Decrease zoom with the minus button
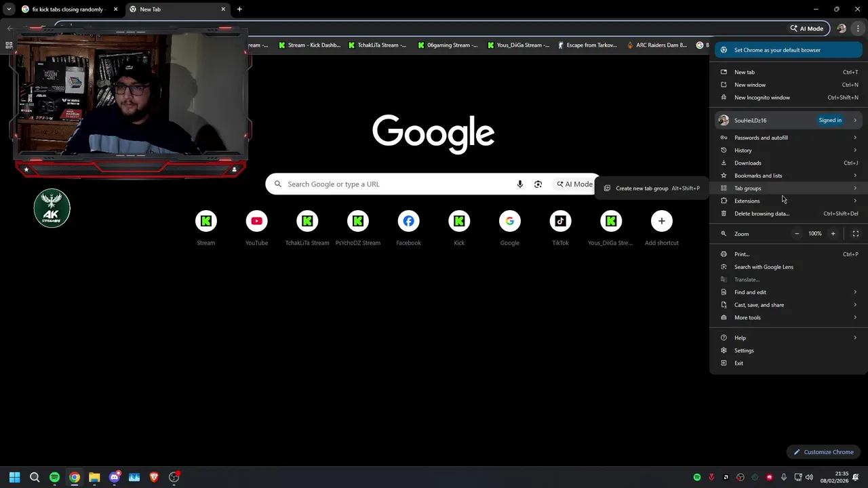 pyautogui.click(x=797, y=234)
